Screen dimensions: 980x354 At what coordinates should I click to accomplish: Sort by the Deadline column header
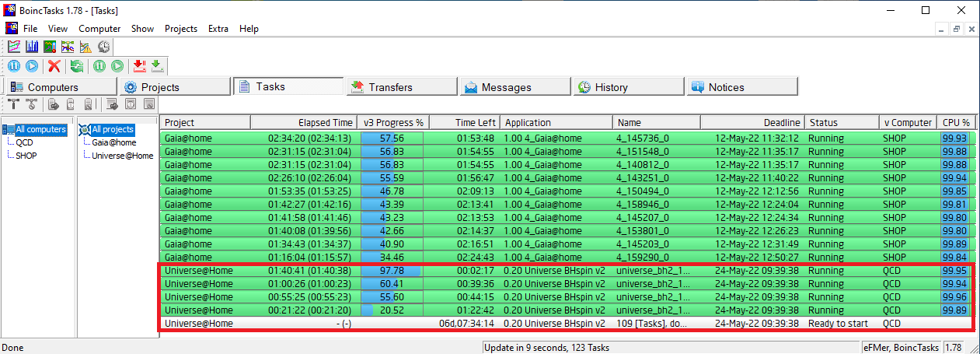click(753, 122)
